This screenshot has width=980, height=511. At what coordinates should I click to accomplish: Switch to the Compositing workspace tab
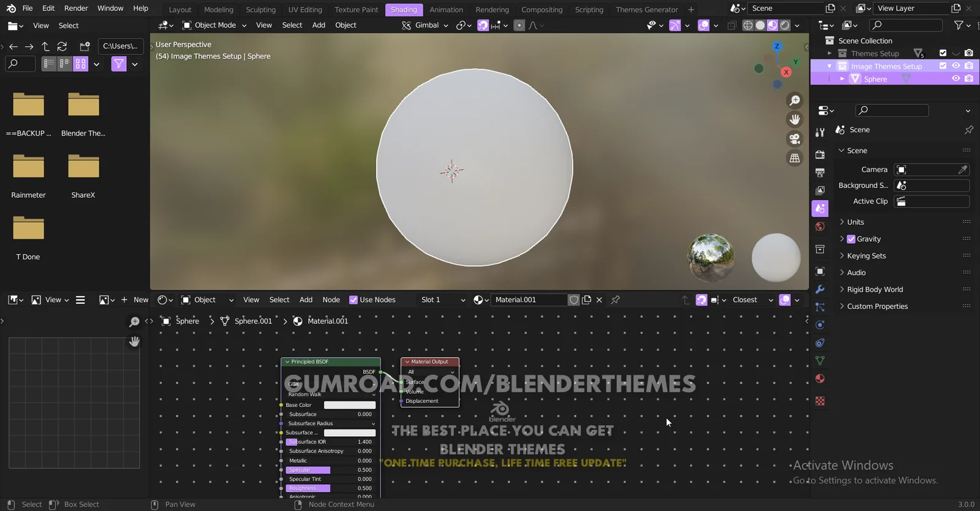point(541,10)
